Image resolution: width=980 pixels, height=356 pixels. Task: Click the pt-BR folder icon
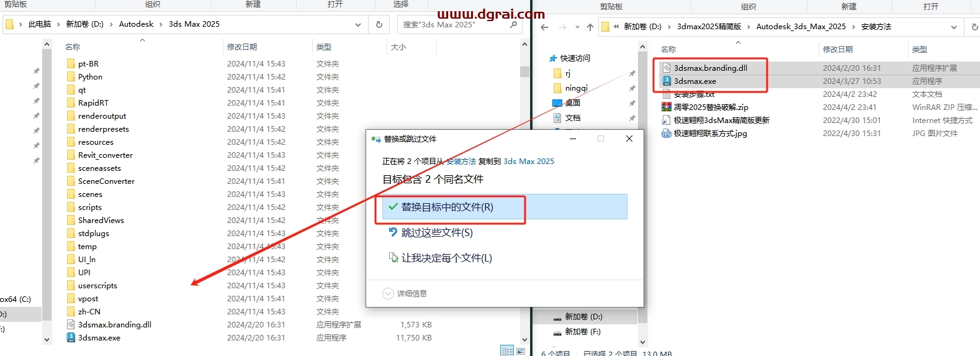(71, 63)
